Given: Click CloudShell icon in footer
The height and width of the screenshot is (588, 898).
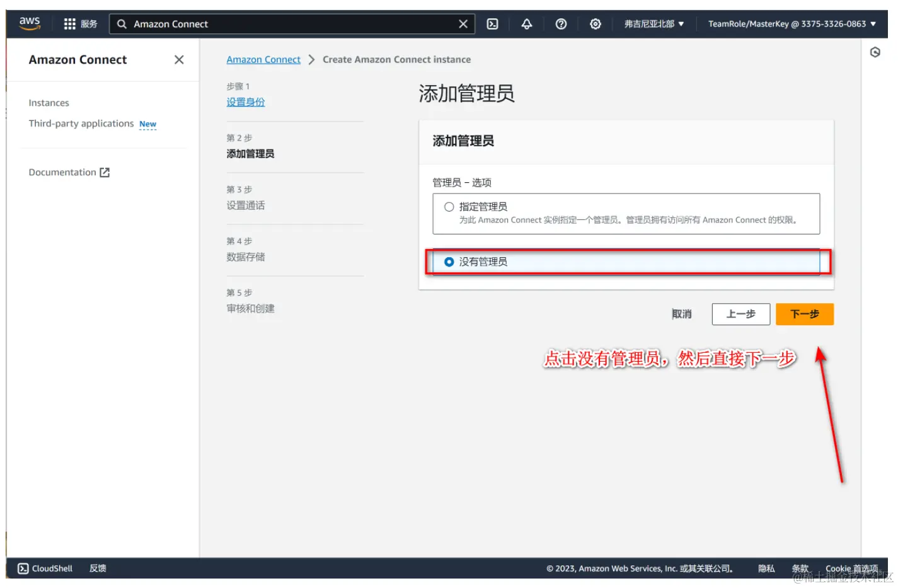Looking at the screenshot, I should click(x=23, y=568).
